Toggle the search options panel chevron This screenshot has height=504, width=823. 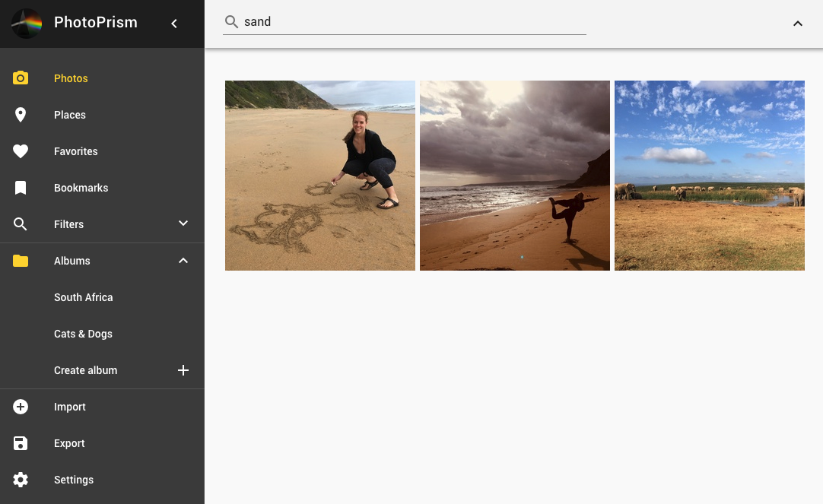tap(797, 24)
